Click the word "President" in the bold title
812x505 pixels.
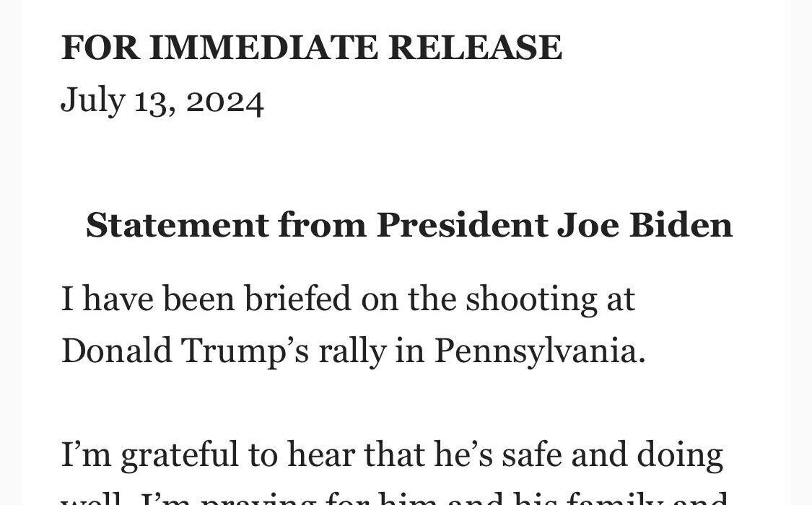coord(462,226)
